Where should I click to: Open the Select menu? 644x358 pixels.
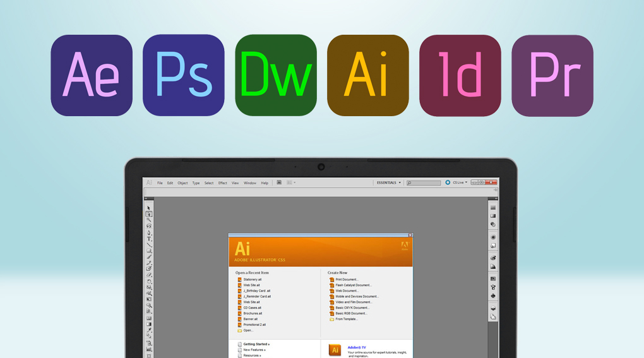pyautogui.click(x=209, y=183)
